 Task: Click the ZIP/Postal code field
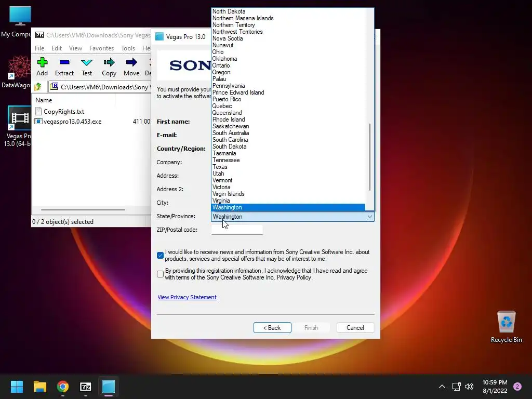(x=237, y=230)
